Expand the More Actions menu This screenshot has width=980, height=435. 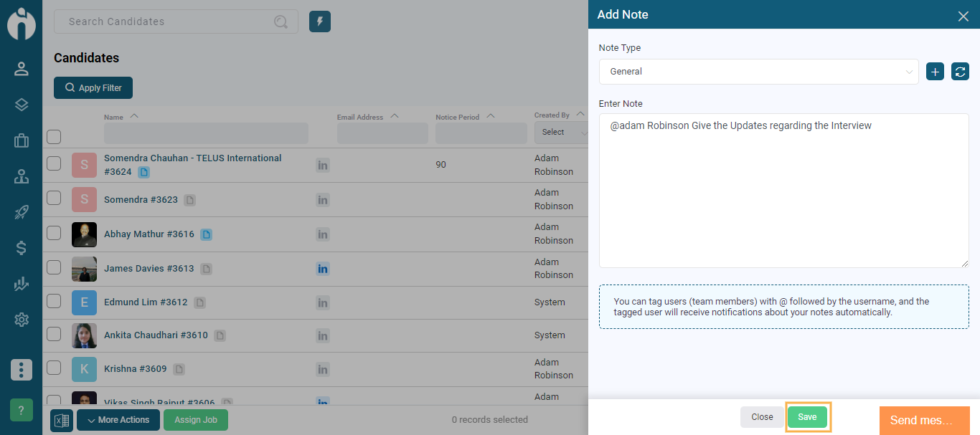[x=118, y=420]
